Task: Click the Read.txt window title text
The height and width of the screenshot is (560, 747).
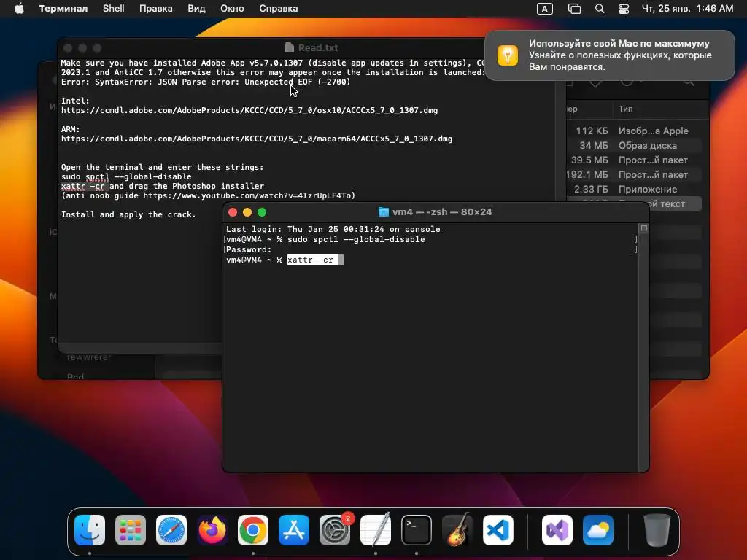Action: 318,47
